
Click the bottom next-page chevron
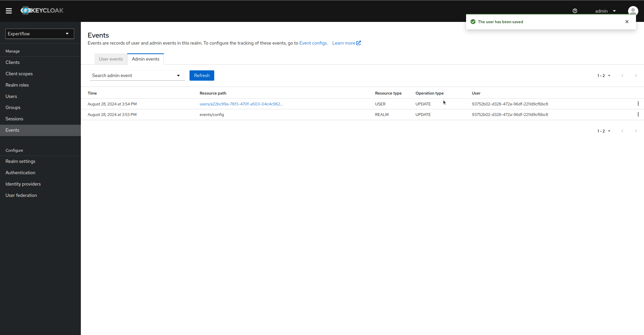636,131
